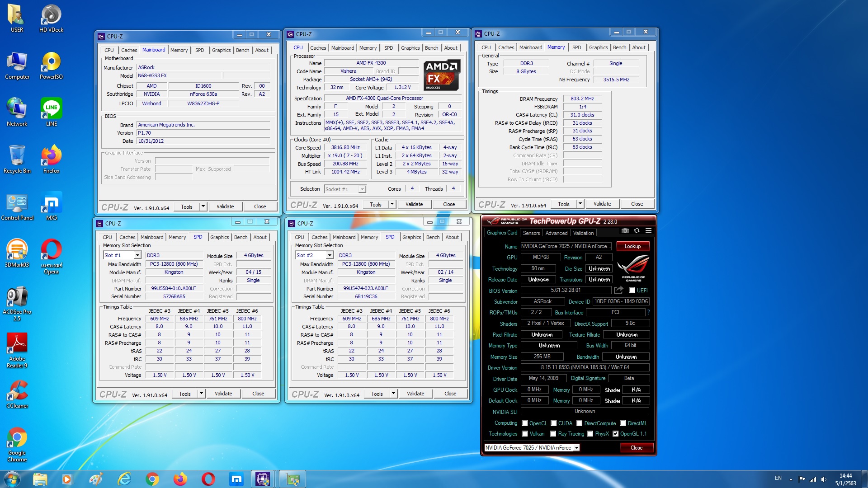Open the USER folder desktop icon
The height and width of the screenshot is (488, 868).
click(17, 19)
